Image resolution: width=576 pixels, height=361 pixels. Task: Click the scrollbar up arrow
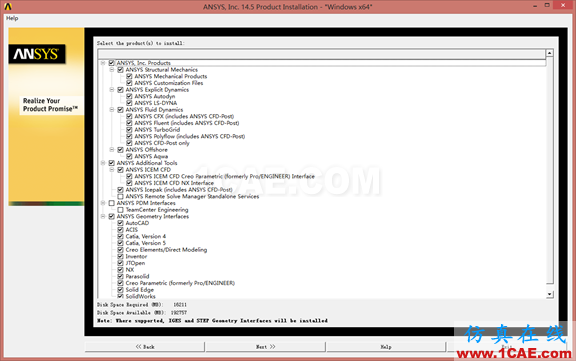[550, 53]
